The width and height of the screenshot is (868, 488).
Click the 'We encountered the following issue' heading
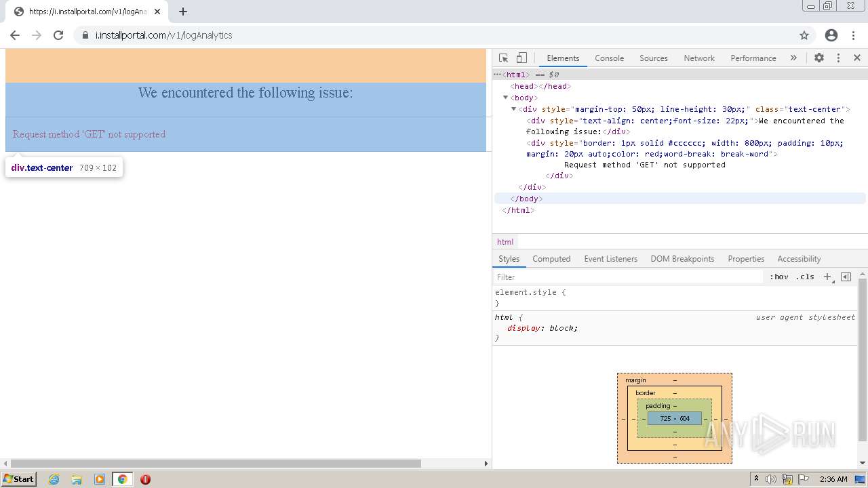(245, 93)
